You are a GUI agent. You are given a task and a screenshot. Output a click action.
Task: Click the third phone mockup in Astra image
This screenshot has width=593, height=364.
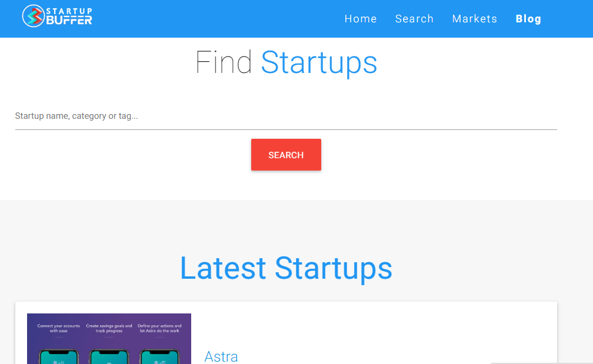[x=159, y=356]
